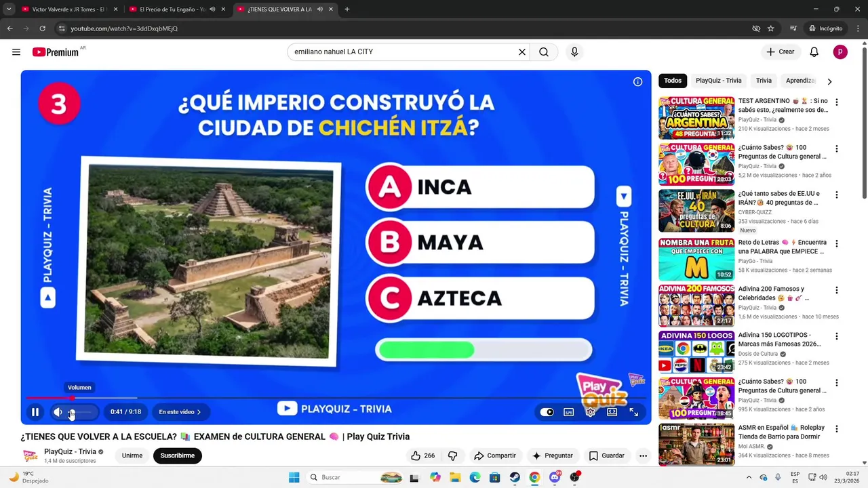Save video with Guardar button
The width and height of the screenshot is (868, 488).
(x=607, y=455)
